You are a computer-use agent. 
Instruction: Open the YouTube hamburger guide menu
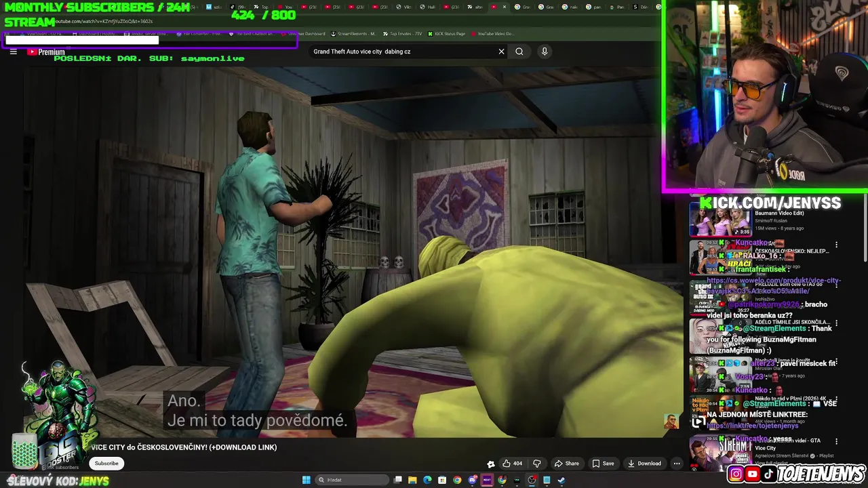tap(13, 52)
